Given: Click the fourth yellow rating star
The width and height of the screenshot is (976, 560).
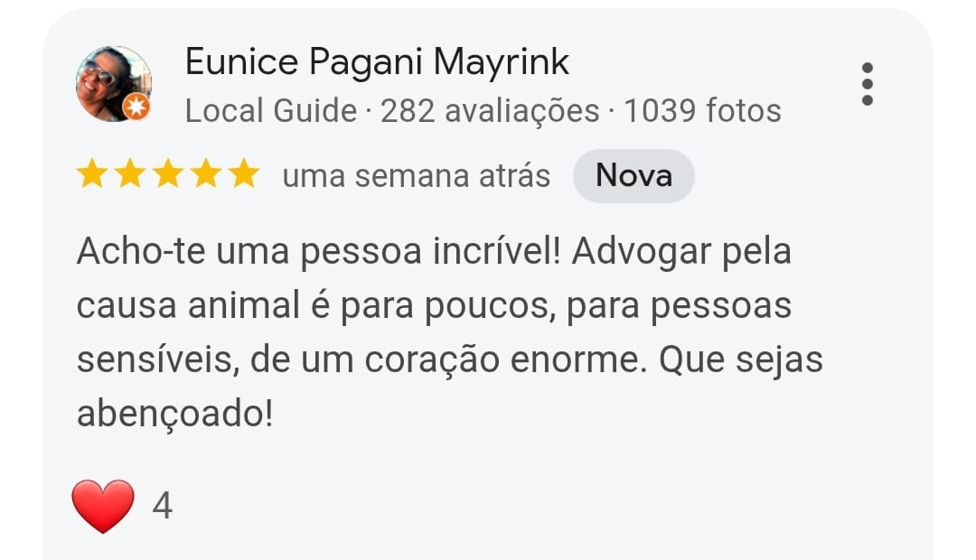Looking at the screenshot, I should click(206, 173).
